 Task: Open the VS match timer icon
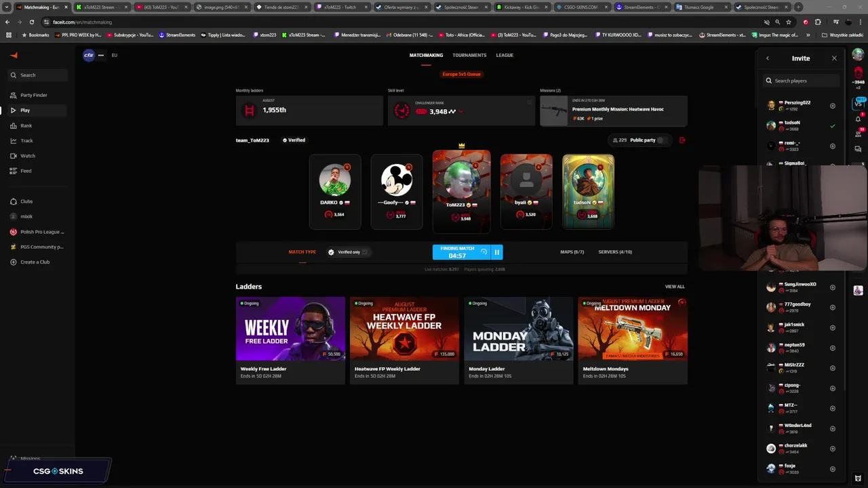point(859,103)
